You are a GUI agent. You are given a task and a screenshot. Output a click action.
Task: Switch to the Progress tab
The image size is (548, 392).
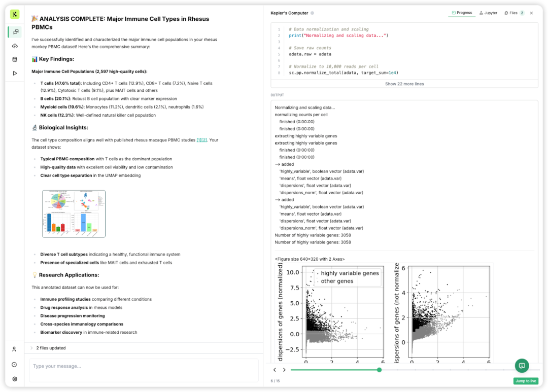(x=462, y=13)
